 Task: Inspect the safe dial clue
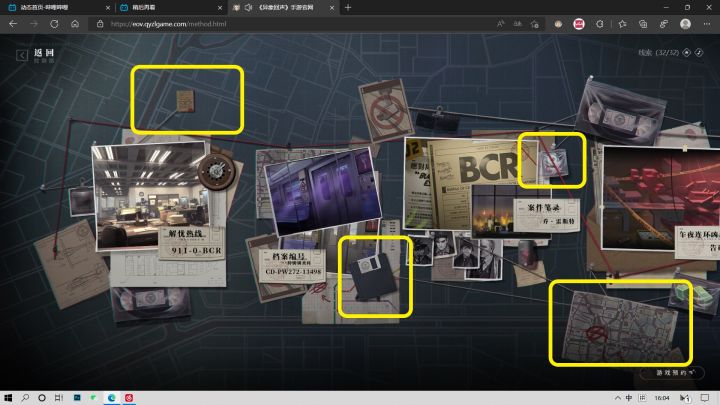point(217,171)
